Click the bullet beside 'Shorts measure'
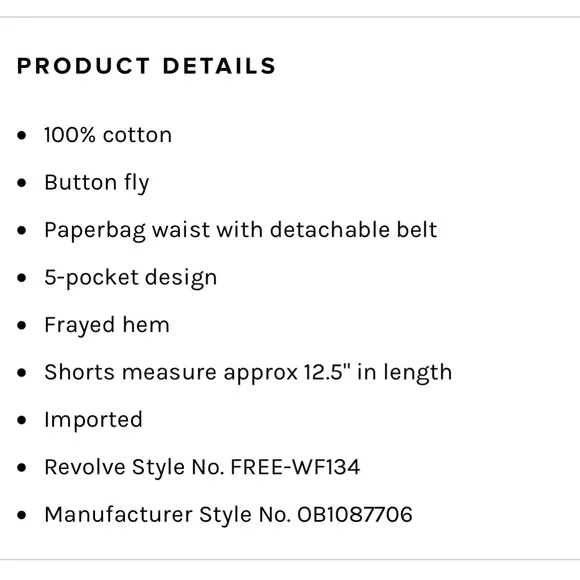Screen dimensions: 580x580 [22, 372]
